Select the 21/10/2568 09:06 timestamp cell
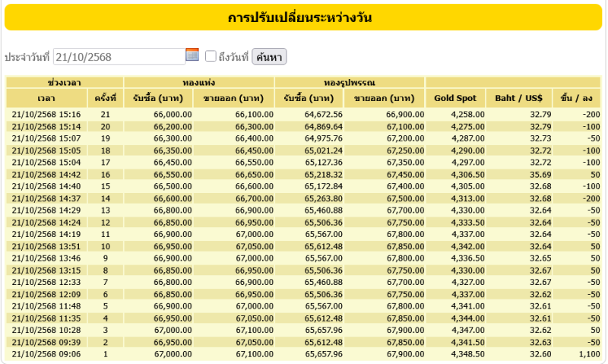 (x=47, y=354)
